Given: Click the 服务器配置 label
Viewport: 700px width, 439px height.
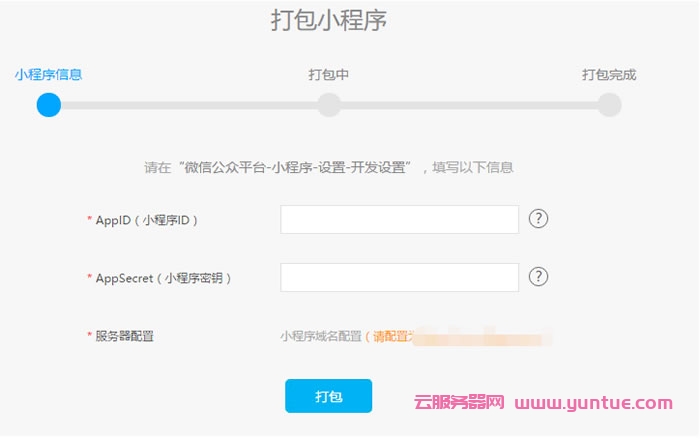Looking at the screenshot, I should pos(124,336).
